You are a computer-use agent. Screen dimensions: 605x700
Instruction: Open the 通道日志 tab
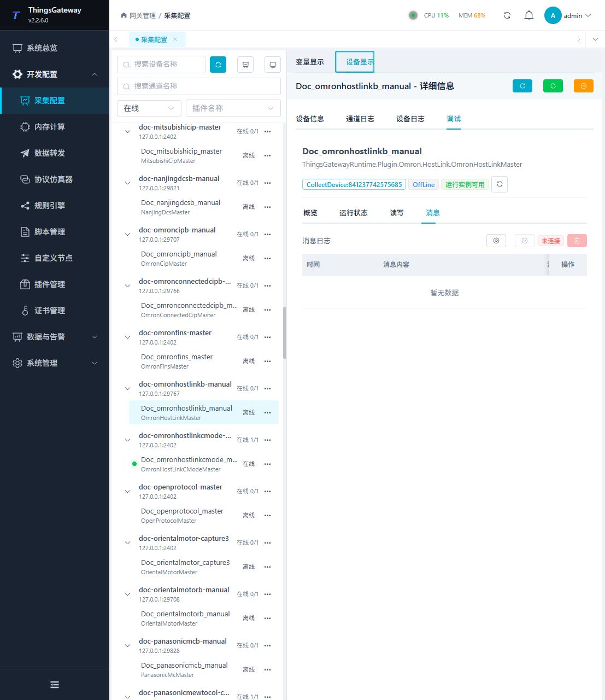coord(360,119)
